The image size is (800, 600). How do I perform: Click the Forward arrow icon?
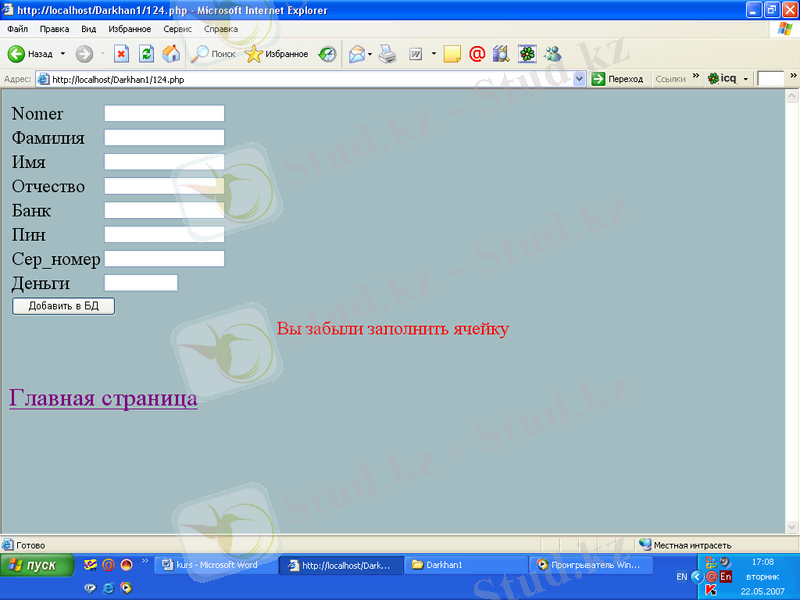click(x=84, y=54)
